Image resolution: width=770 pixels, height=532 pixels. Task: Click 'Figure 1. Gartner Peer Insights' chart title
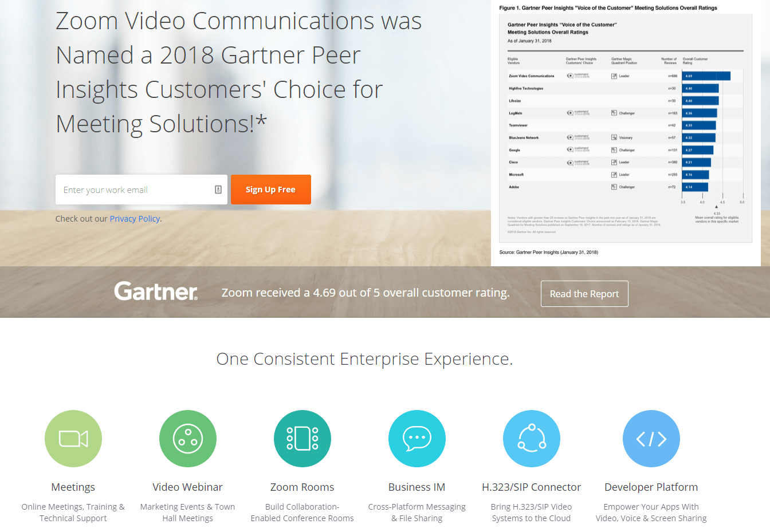point(608,8)
